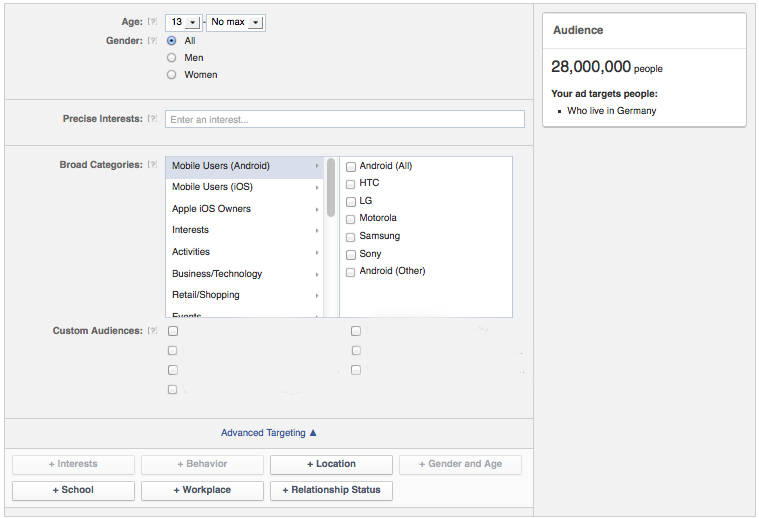
Task: Click the help icon beside Broad Categories
Action: (153, 165)
